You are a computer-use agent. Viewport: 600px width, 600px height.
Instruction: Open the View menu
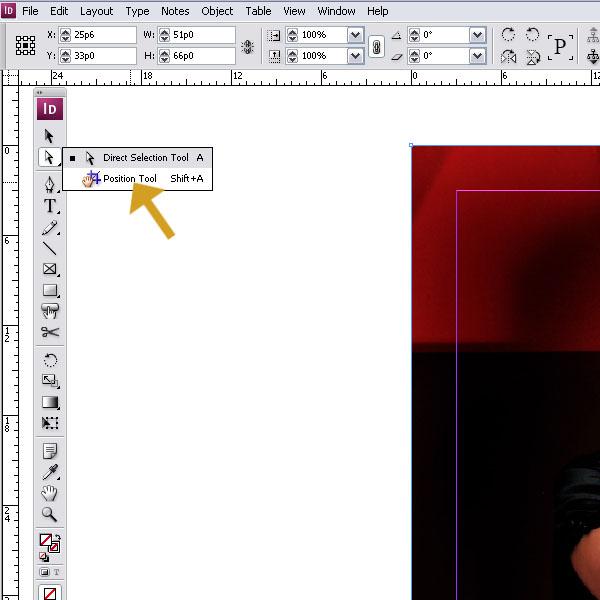click(294, 11)
